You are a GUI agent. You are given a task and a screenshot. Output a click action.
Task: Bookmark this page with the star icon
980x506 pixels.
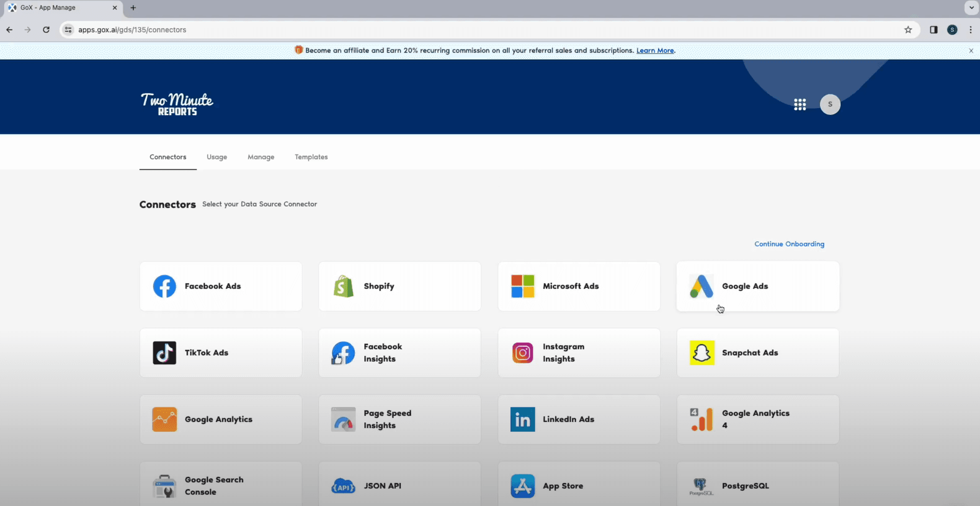(x=908, y=30)
